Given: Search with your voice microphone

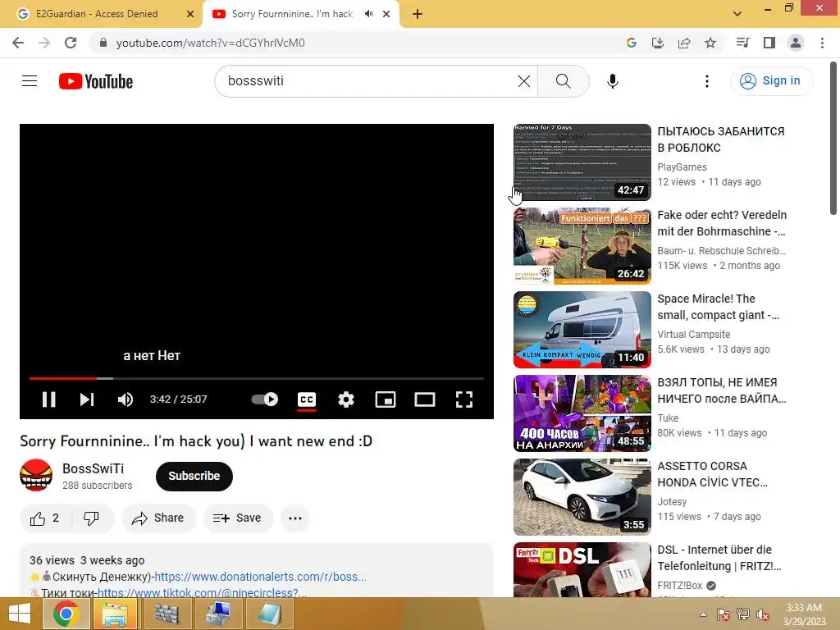Looking at the screenshot, I should click(612, 81).
